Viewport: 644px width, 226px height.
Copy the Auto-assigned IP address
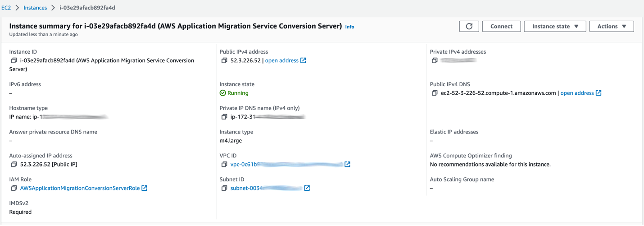click(x=14, y=164)
